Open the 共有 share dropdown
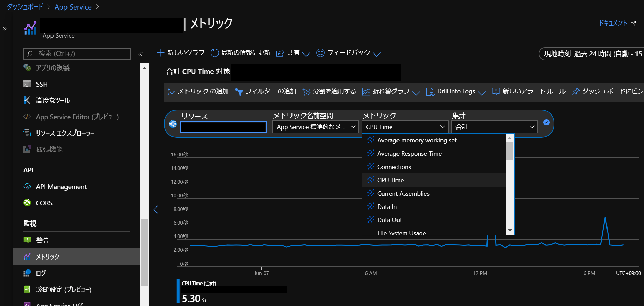The height and width of the screenshot is (306, 644). click(293, 53)
